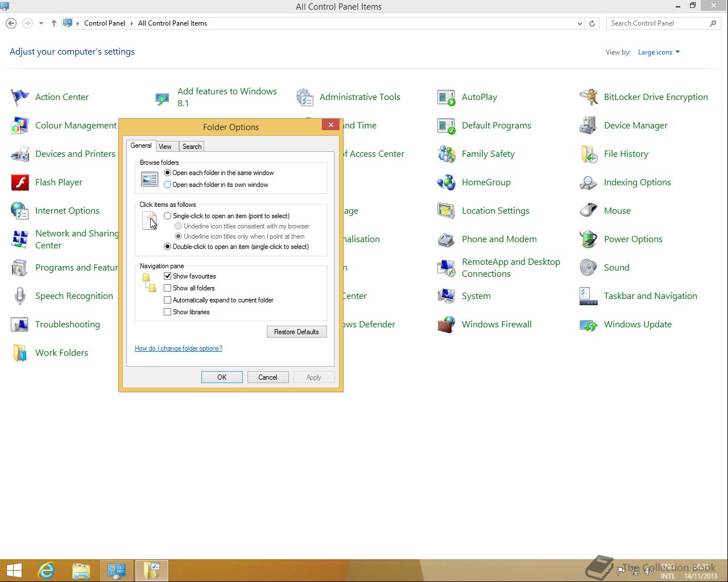Open AutoPlay icon
This screenshot has width=728, height=582.
[x=446, y=97]
